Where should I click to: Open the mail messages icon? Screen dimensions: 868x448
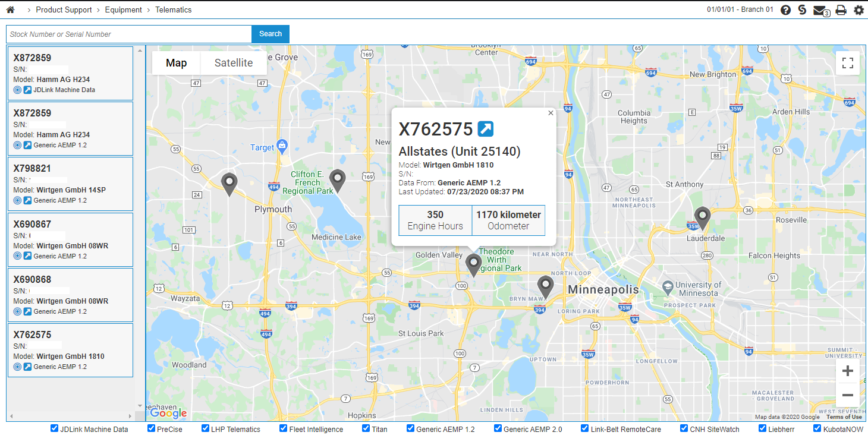pyautogui.click(x=821, y=10)
